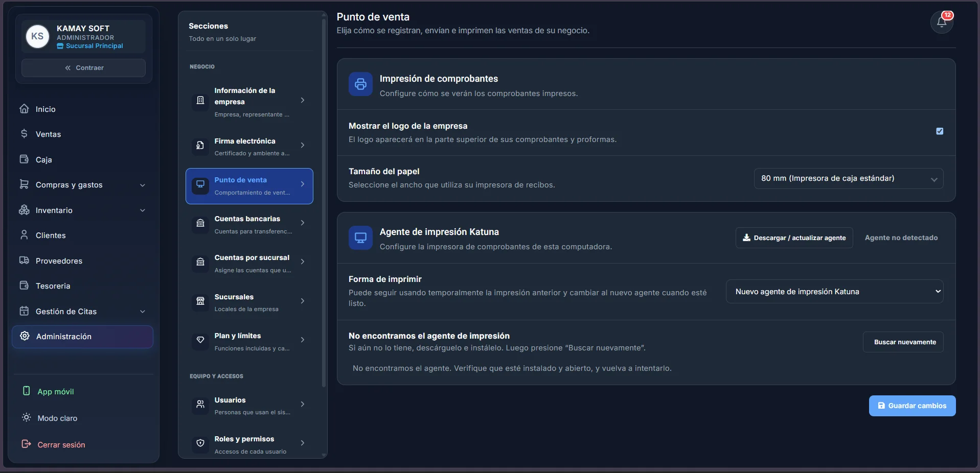Open the Usuarios section

click(249, 406)
